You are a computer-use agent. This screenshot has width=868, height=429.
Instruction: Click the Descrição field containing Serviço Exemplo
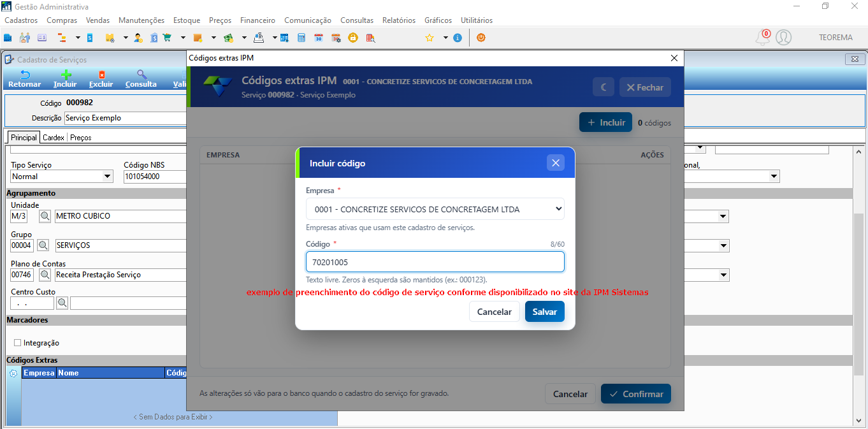click(125, 118)
